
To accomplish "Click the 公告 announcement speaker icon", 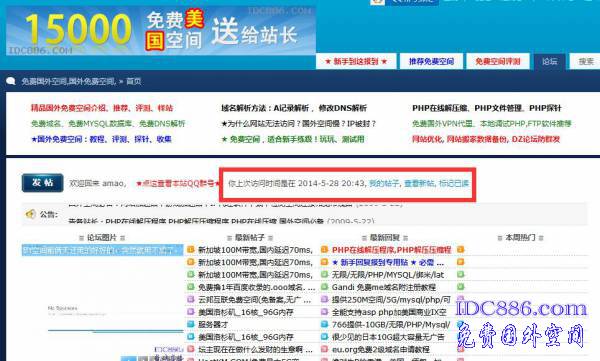I will point(30,214).
